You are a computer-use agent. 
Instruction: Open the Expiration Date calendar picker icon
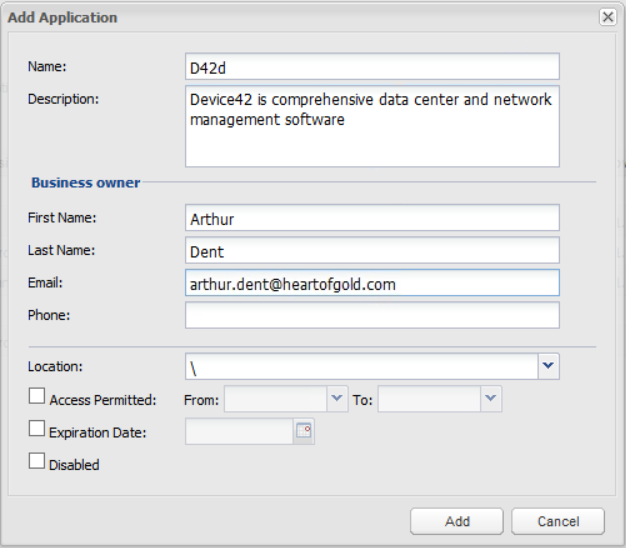click(x=304, y=431)
